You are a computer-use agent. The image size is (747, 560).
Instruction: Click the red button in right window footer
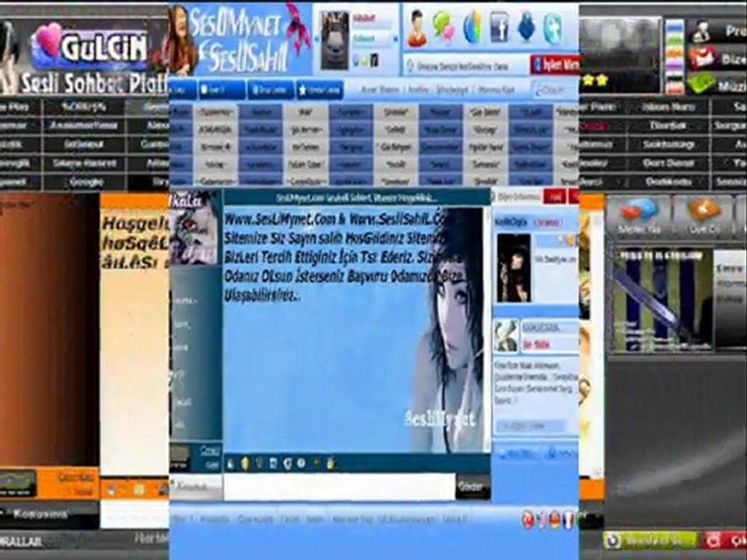(x=725, y=541)
